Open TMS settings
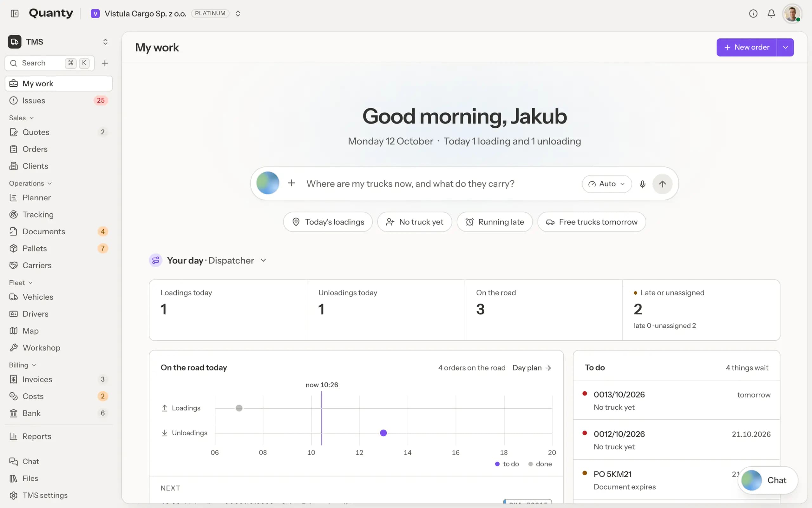Screen dimensions: 812x508 coord(59,495)
